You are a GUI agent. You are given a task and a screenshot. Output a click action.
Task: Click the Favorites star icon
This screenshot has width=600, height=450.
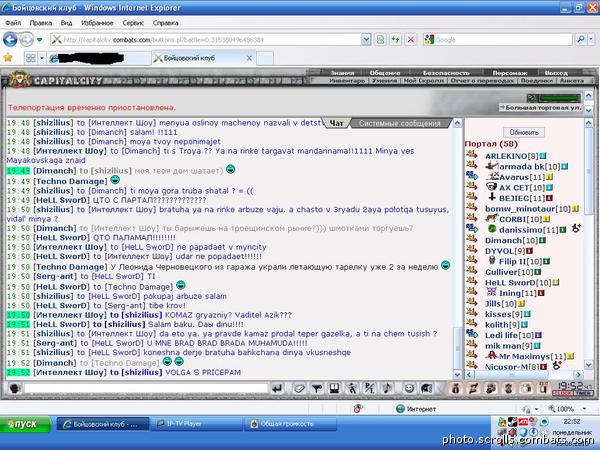point(8,58)
